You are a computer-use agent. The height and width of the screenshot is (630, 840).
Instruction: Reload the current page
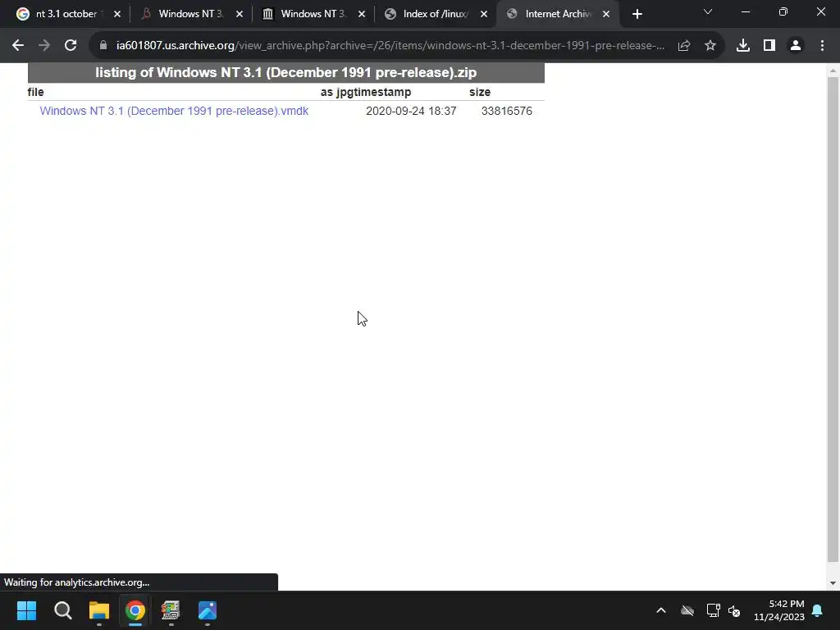(x=71, y=46)
